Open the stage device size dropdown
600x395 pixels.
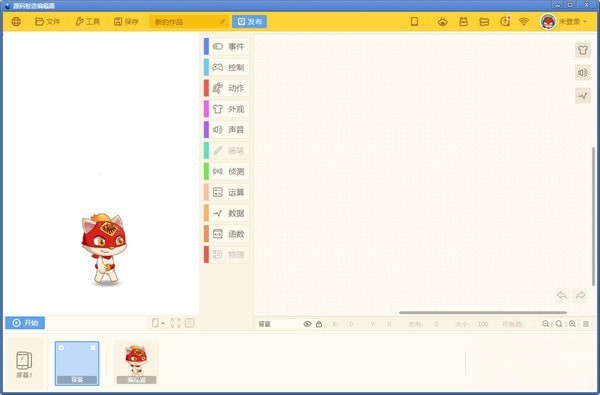tap(158, 323)
